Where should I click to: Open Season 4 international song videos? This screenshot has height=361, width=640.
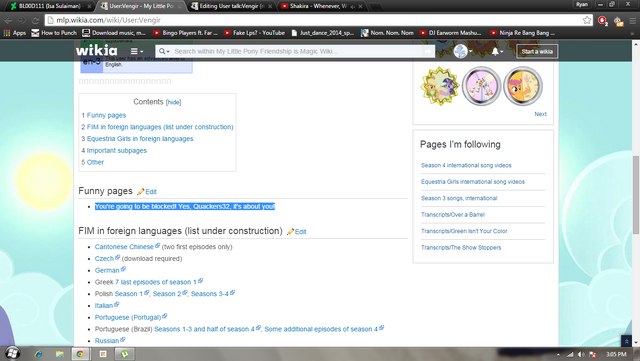tap(466, 165)
